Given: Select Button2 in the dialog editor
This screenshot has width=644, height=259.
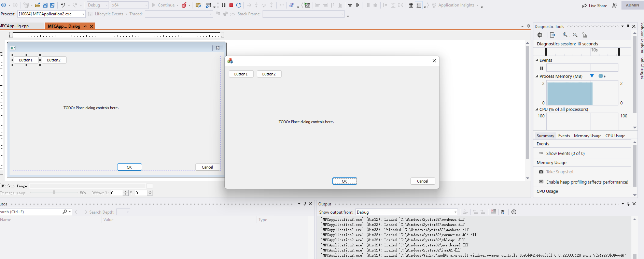Looking at the screenshot, I should (54, 60).
